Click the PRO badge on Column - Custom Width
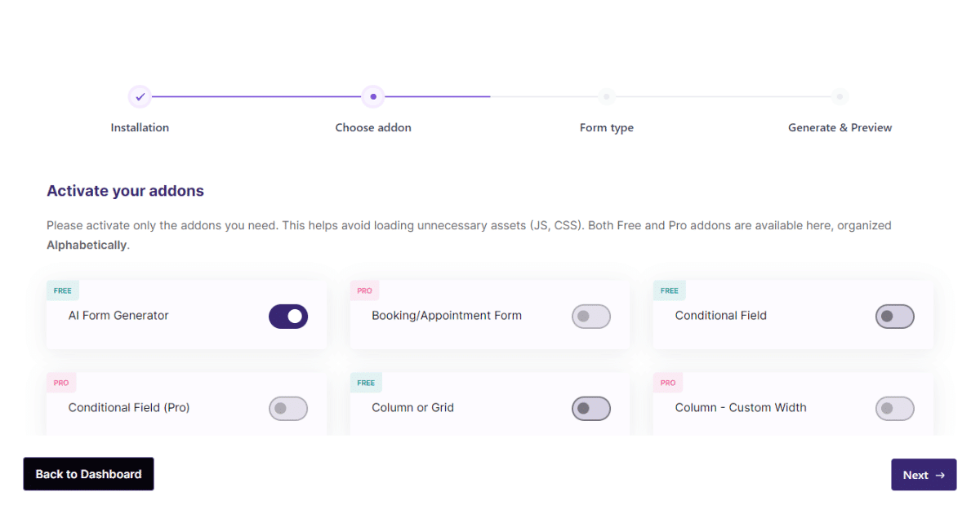The image size is (980, 514). pos(668,382)
